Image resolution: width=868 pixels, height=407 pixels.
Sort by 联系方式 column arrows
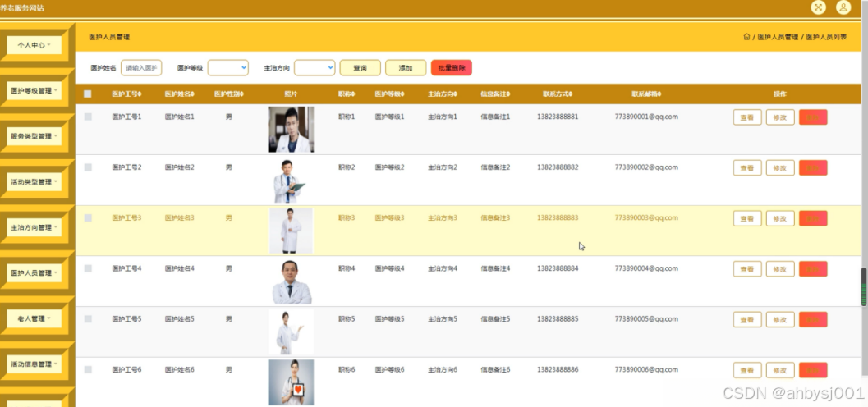571,94
